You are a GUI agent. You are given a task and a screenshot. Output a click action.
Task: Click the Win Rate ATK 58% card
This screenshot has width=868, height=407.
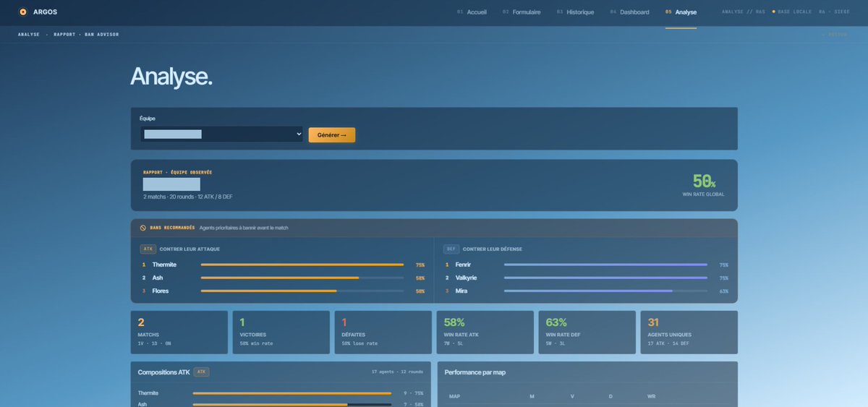485,332
